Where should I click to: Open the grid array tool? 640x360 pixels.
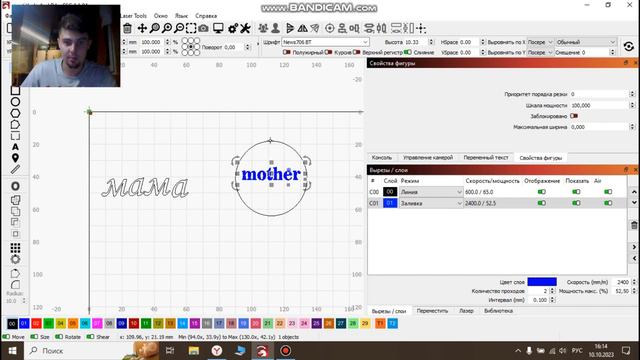click(x=15, y=248)
